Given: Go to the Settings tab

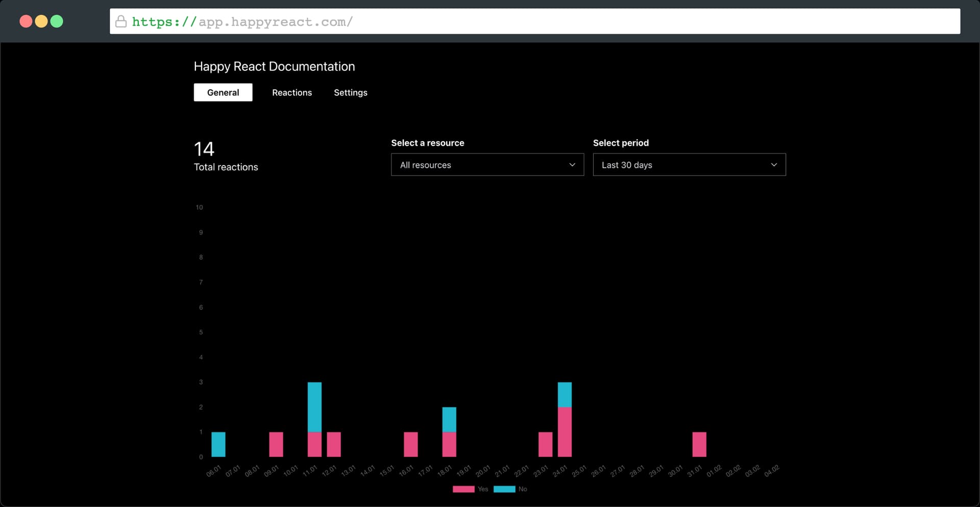Looking at the screenshot, I should pyautogui.click(x=351, y=92).
